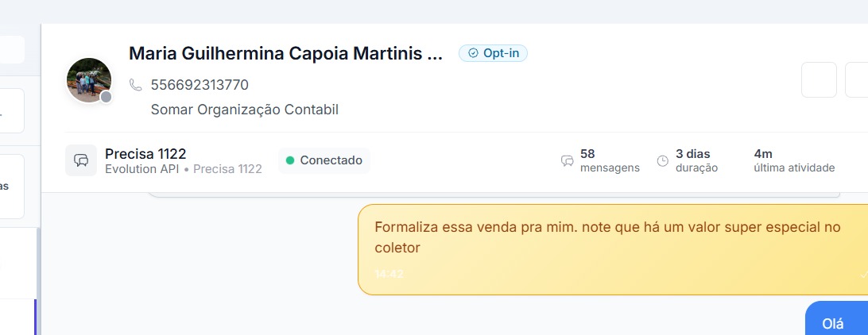The height and width of the screenshot is (335, 868).
Task: Select the Precisa 1122 channel title
Action: click(145, 154)
